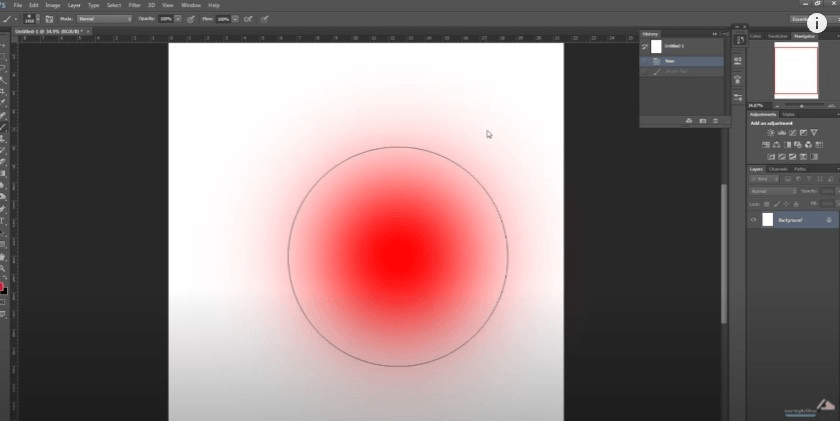Hide the Background layer with eye icon
This screenshot has height=421, width=840.
click(753, 219)
